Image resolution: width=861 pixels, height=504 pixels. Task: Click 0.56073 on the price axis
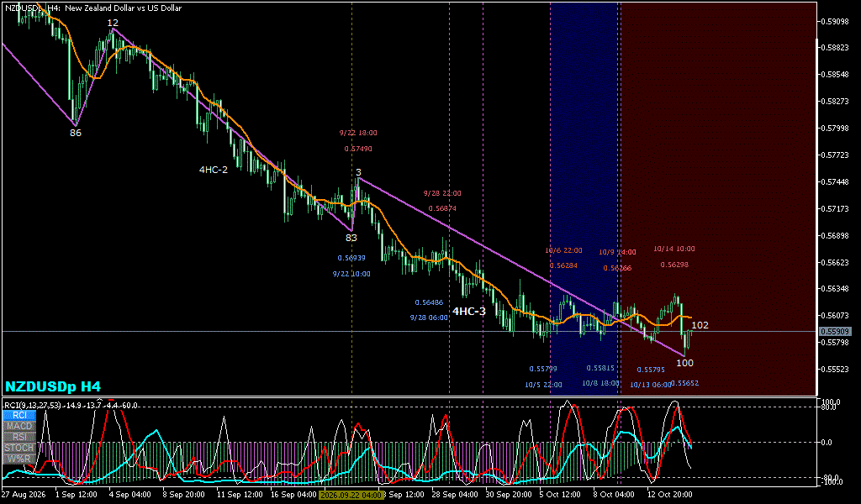835,315
